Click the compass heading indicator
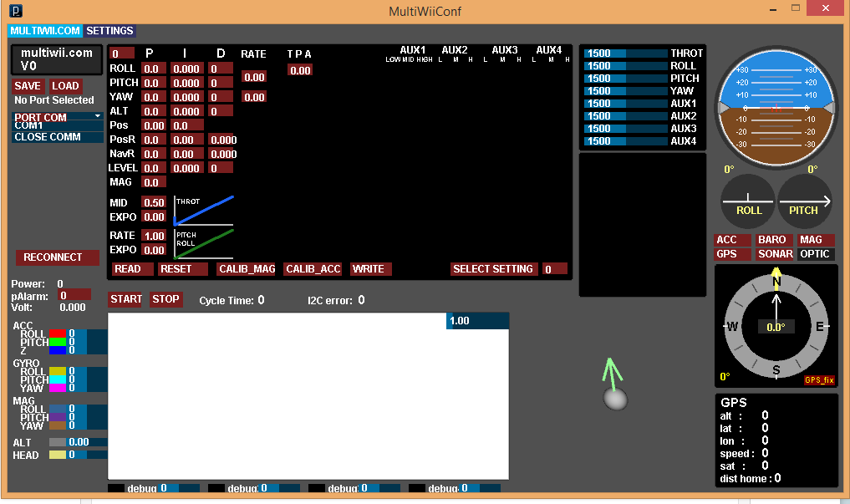This screenshot has height=504, width=850. [776, 326]
